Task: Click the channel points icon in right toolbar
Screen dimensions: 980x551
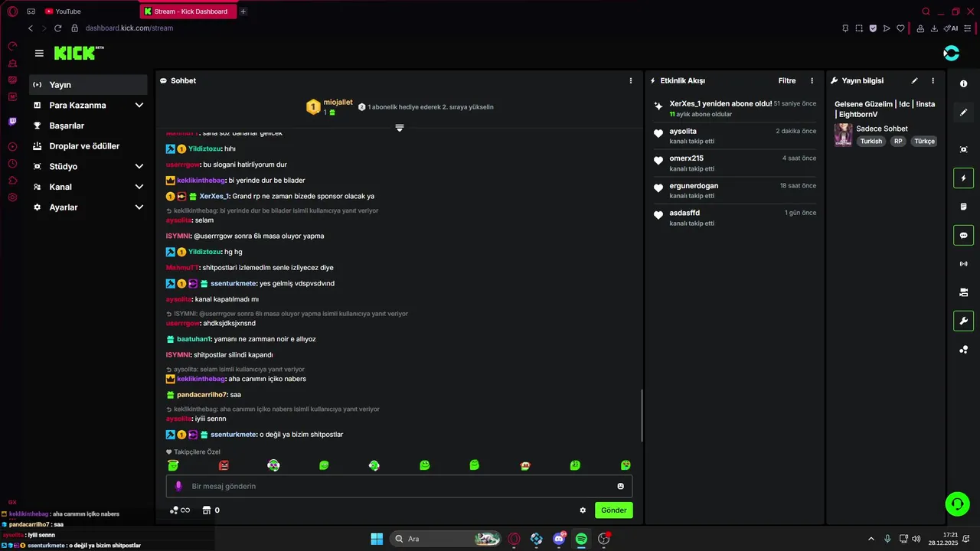Action: (x=964, y=350)
